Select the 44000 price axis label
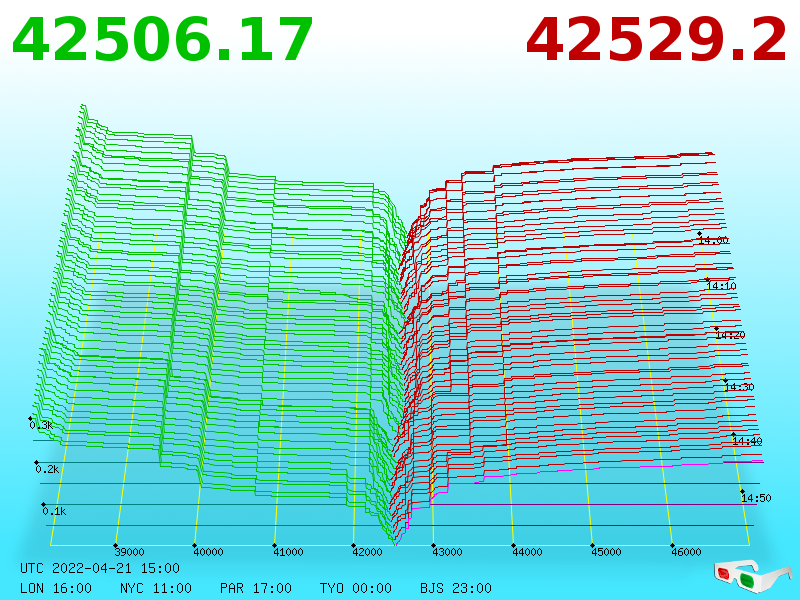This screenshot has height=600, width=800. click(x=527, y=552)
